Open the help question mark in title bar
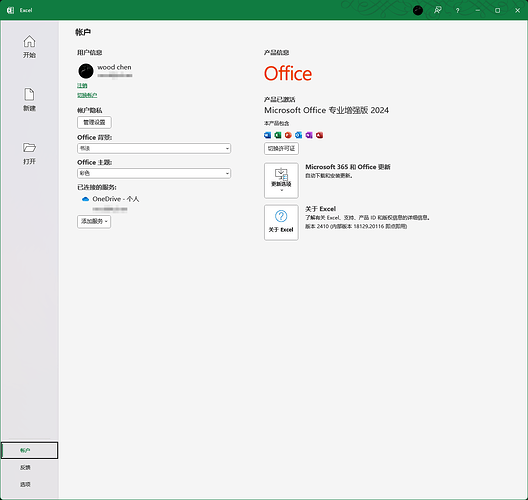 point(457,10)
